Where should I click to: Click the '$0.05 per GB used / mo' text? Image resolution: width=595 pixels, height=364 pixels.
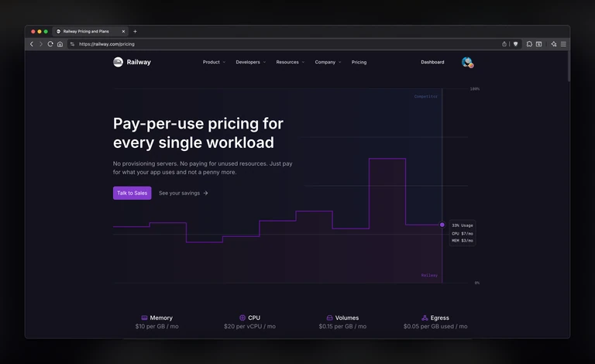pos(435,327)
